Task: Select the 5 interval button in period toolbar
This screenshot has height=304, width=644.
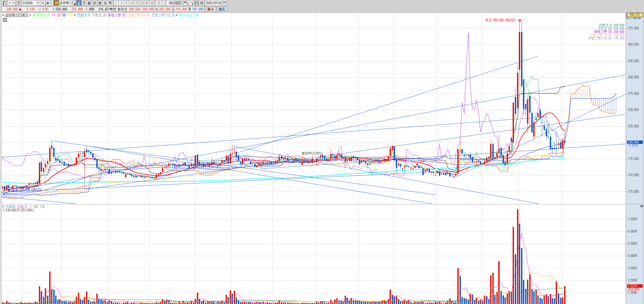Action: [x=126, y=3]
